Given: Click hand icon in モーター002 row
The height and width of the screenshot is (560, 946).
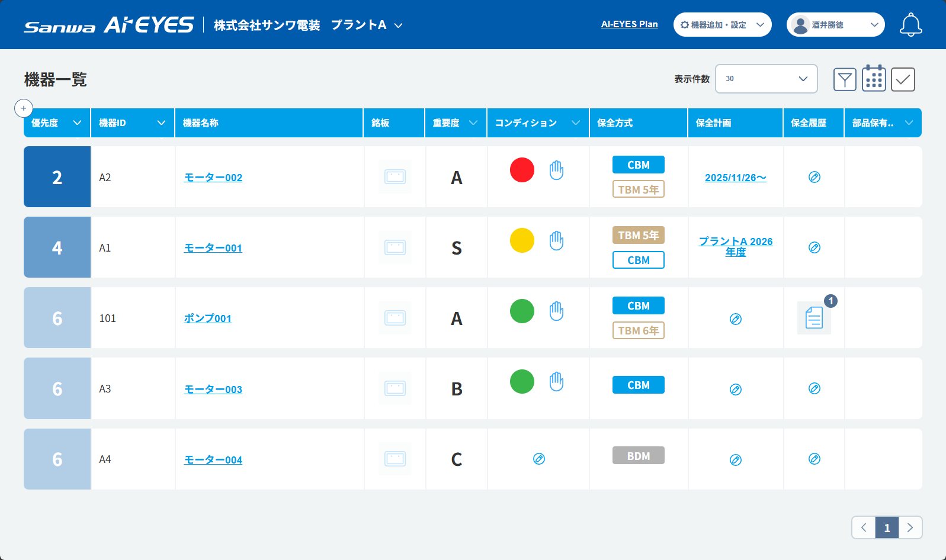Looking at the screenshot, I should click(556, 170).
